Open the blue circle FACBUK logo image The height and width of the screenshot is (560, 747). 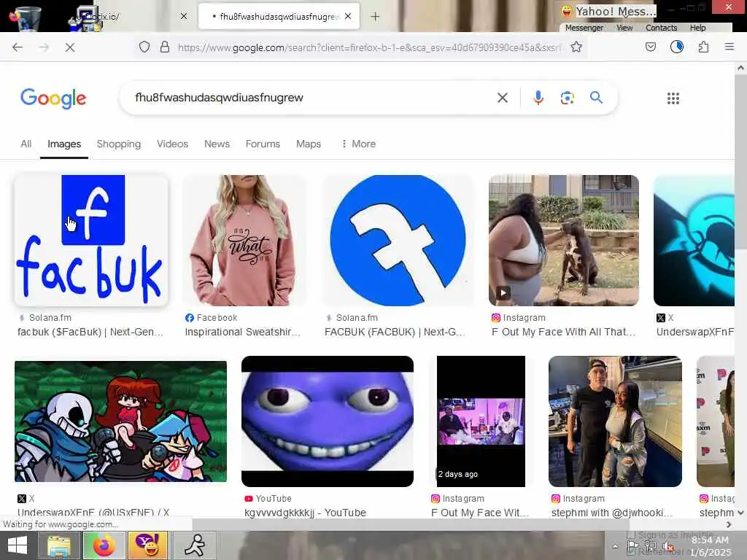point(398,241)
